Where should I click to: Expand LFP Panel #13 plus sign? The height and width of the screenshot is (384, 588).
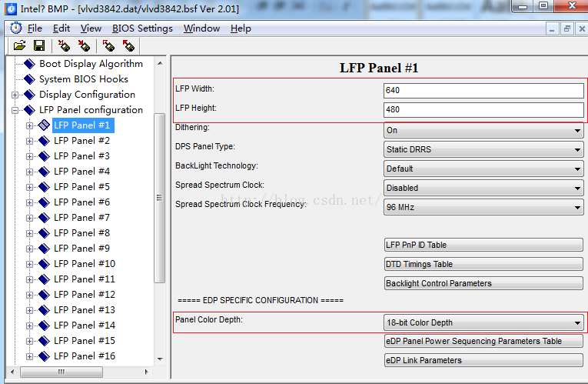coord(29,310)
